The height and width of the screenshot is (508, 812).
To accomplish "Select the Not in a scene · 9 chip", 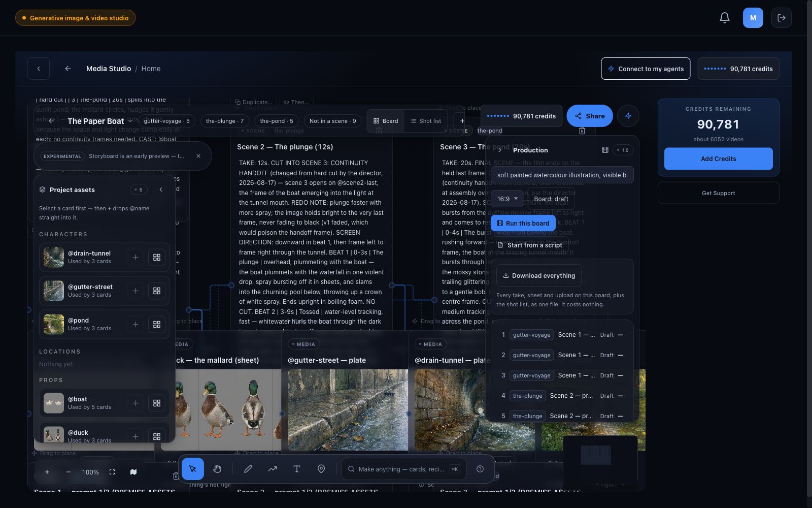I will (x=333, y=121).
